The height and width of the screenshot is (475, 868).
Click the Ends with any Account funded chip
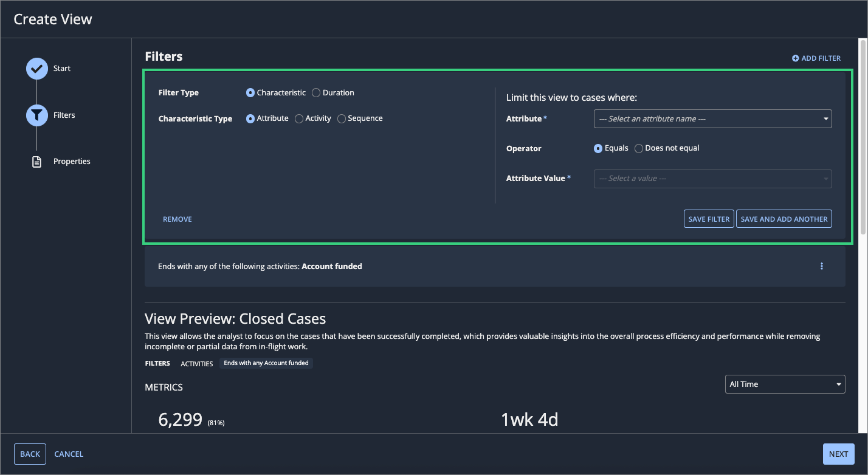(266, 363)
